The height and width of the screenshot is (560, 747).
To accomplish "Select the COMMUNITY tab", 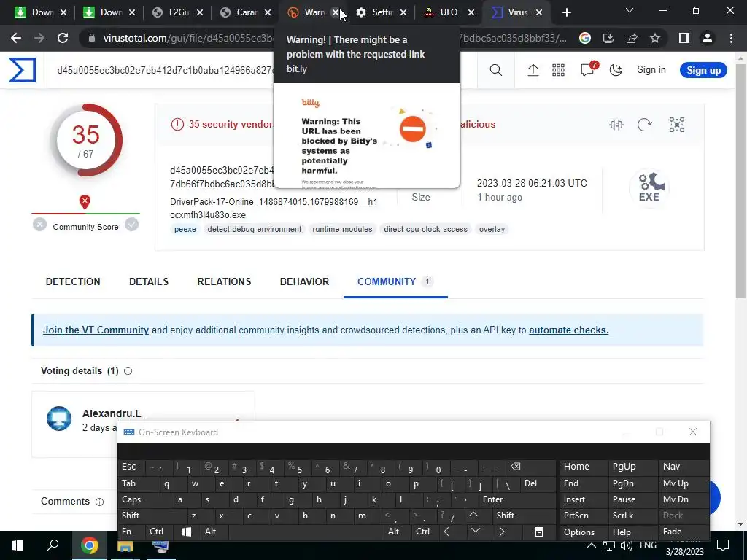I will coord(395,282).
